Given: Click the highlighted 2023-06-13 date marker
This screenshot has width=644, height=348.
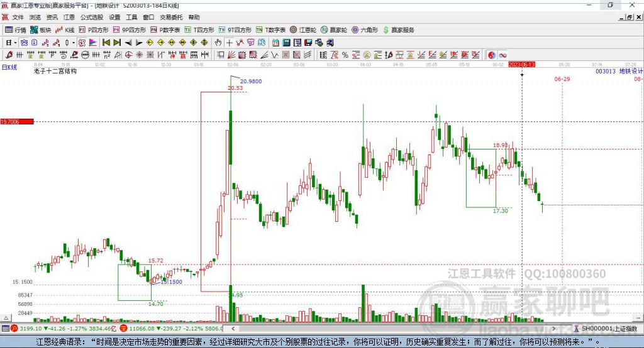Looking at the screenshot, I should 521,65.
